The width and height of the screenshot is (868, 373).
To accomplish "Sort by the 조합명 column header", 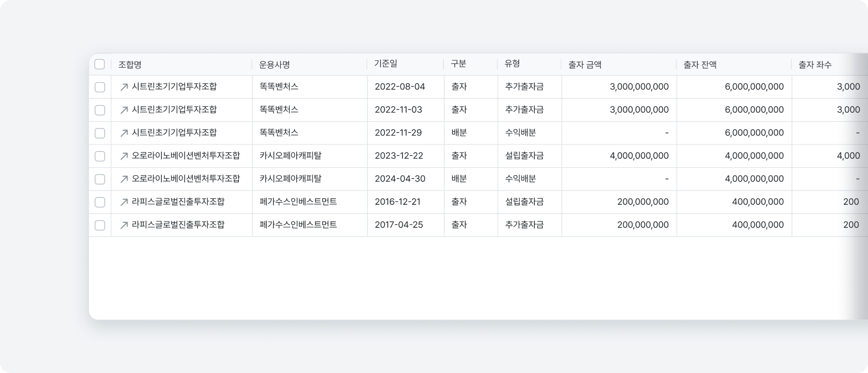I will coord(130,65).
